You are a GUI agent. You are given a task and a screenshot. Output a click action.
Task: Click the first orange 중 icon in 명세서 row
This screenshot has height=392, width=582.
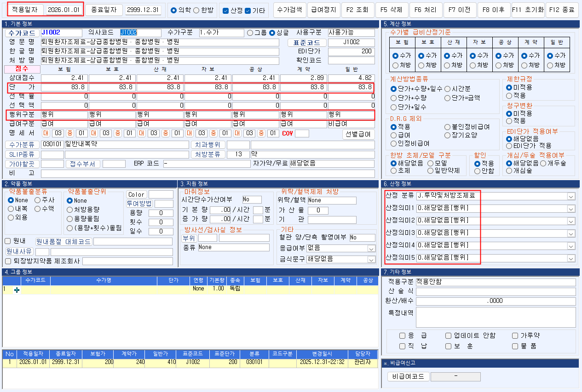tap(70, 133)
